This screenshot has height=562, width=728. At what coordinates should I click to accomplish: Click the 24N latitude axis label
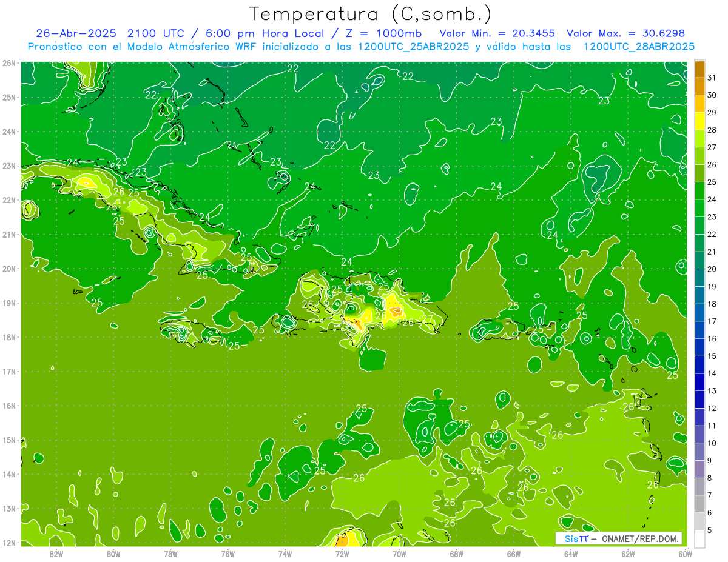point(9,132)
